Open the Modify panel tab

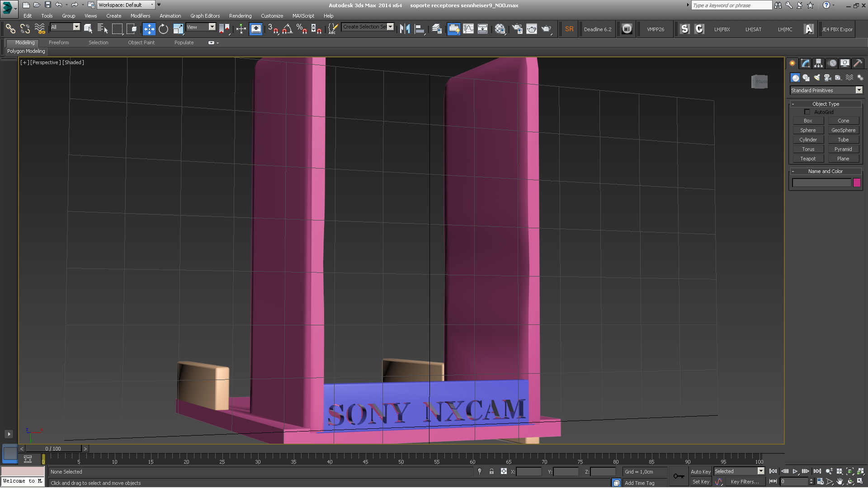[x=805, y=63]
